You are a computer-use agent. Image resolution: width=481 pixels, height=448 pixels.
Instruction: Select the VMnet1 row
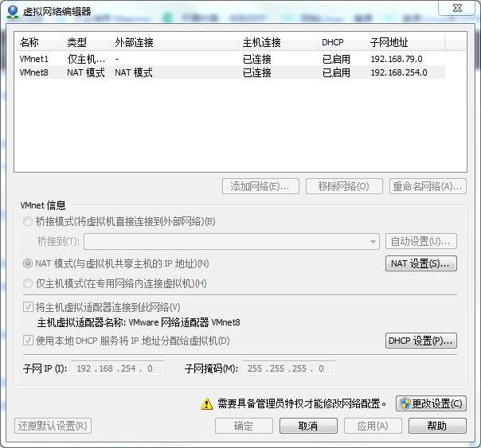click(232, 59)
